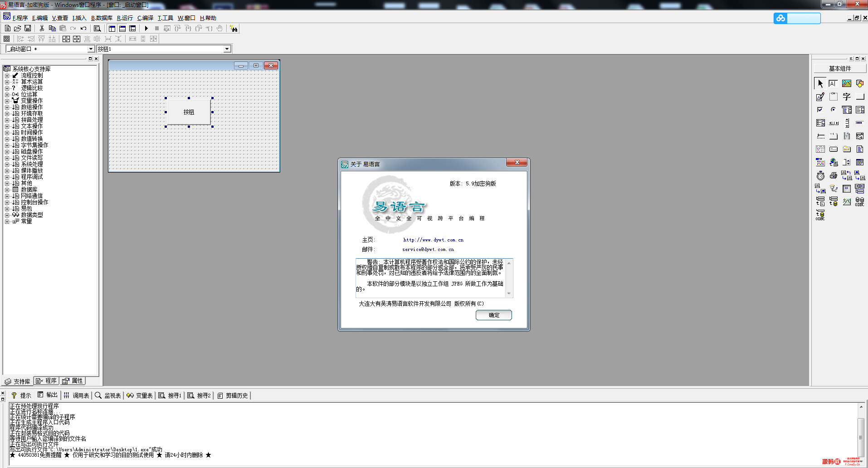Click the binoculars help search icon

234,29
